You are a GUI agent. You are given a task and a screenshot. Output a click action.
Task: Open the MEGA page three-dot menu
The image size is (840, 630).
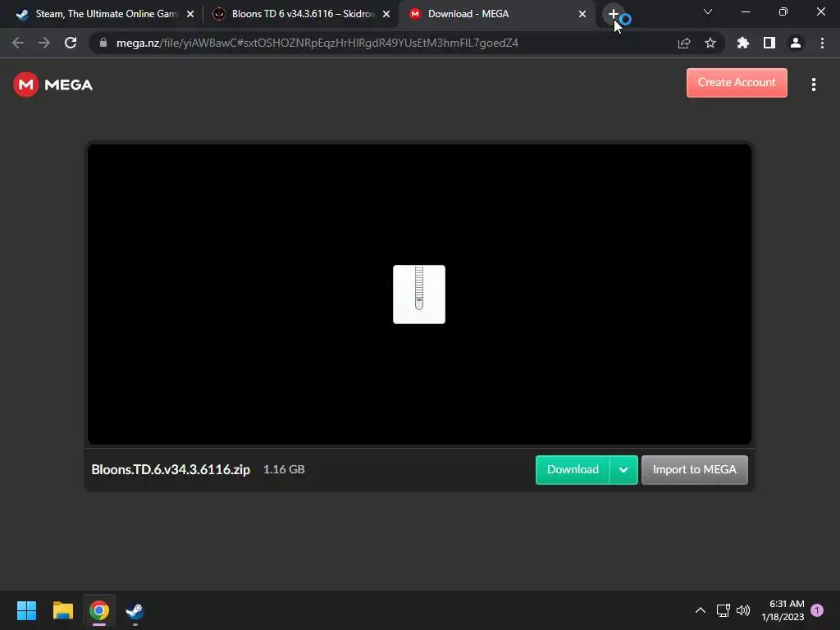(x=813, y=84)
